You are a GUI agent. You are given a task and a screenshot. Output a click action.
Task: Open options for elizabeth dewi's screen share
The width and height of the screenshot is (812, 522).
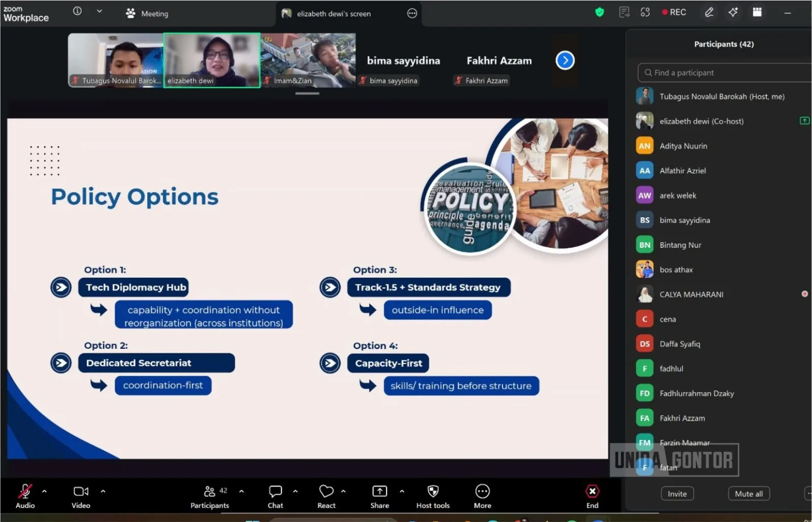pos(412,14)
